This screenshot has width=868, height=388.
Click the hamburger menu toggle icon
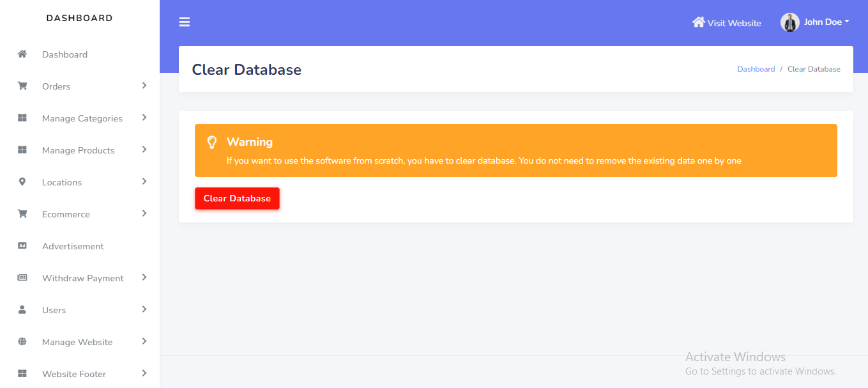click(185, 22)
